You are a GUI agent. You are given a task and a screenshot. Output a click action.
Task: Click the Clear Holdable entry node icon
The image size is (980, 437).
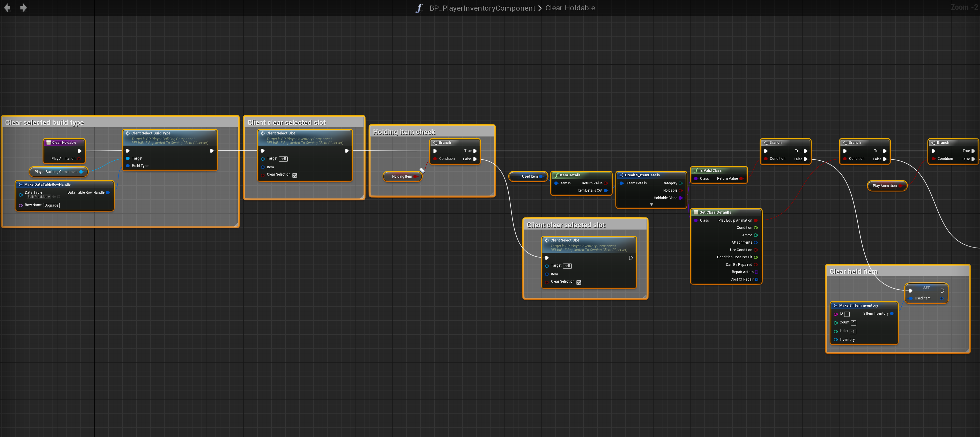tap(48, 143)
